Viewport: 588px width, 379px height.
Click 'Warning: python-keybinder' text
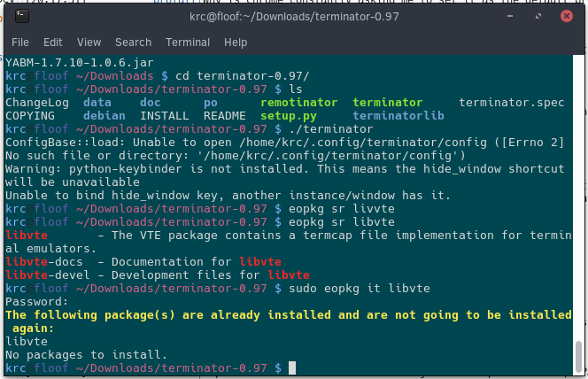tap(94, 169)
